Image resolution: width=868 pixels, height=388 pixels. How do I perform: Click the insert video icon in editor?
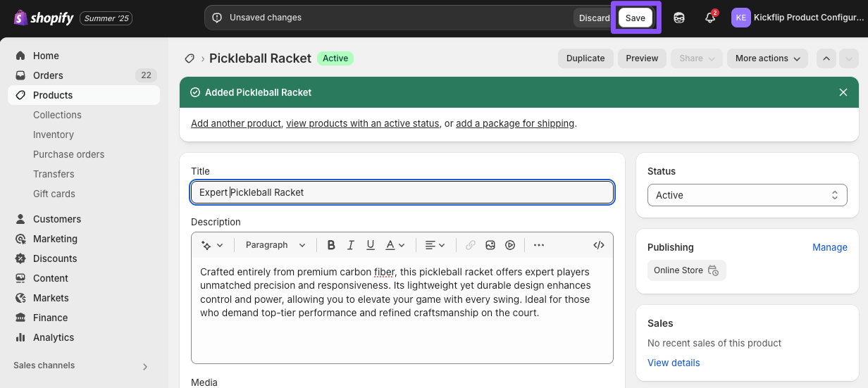click(510, 245)
